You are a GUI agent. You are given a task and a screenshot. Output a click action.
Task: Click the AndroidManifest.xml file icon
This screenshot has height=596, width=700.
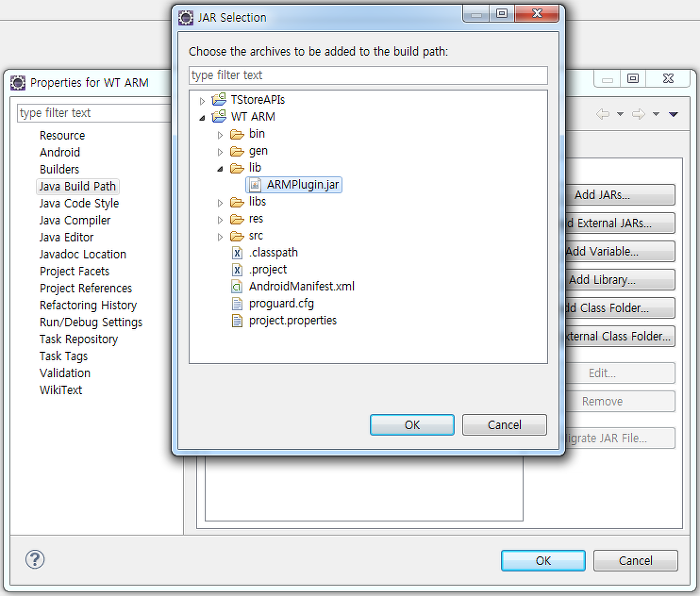(237, 287)
